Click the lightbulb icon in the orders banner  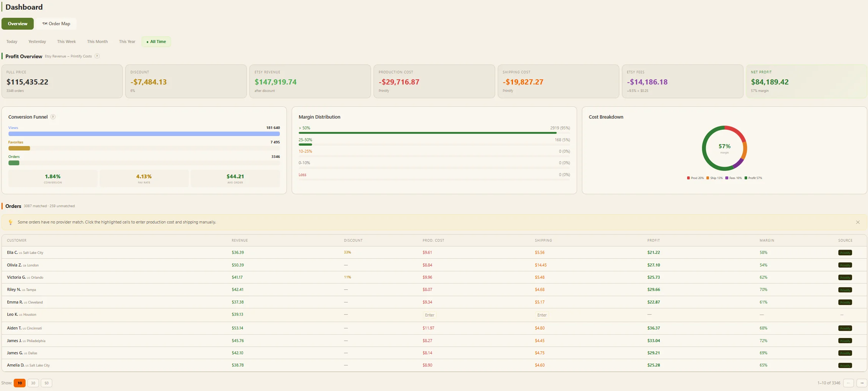point(11,222)
